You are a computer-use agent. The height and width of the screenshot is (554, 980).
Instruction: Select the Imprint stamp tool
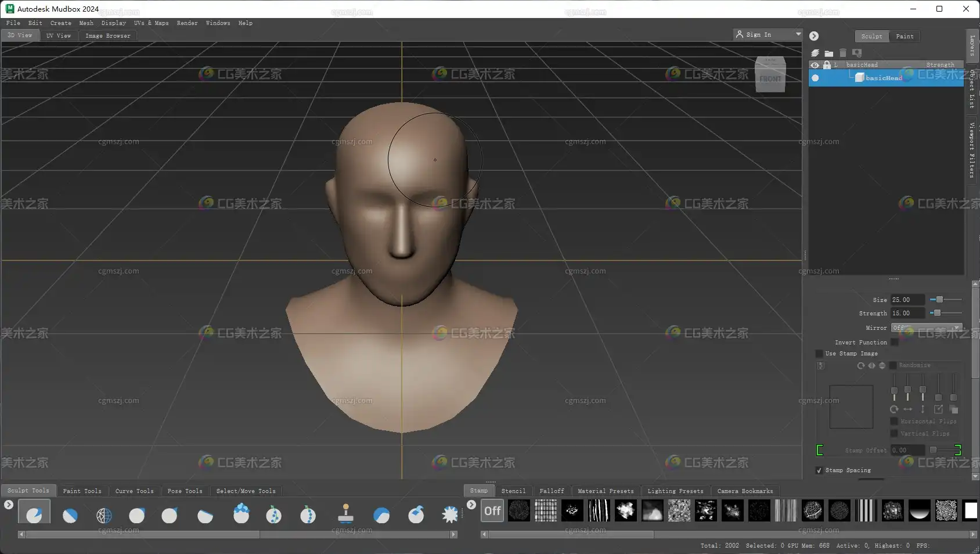click(x=345, y=515)
